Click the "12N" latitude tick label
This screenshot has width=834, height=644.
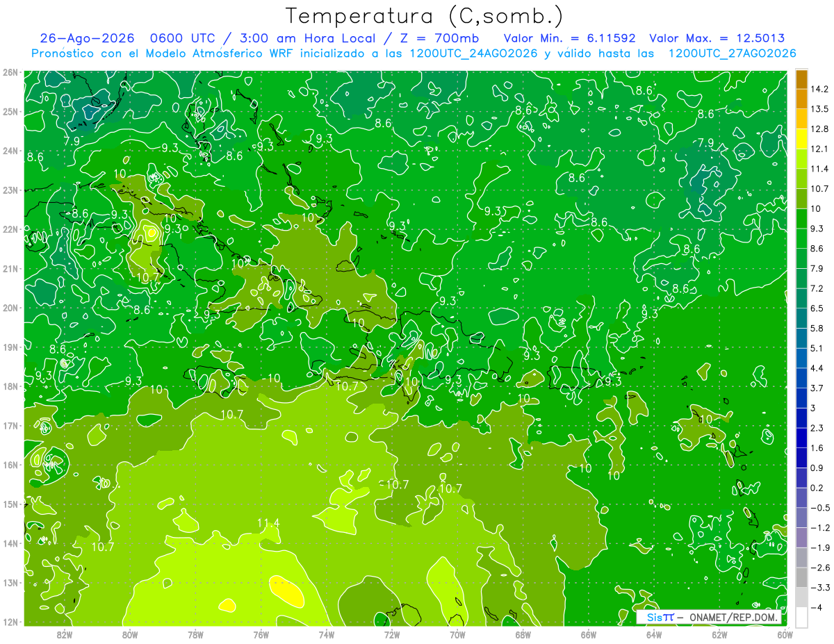(10, 622)
